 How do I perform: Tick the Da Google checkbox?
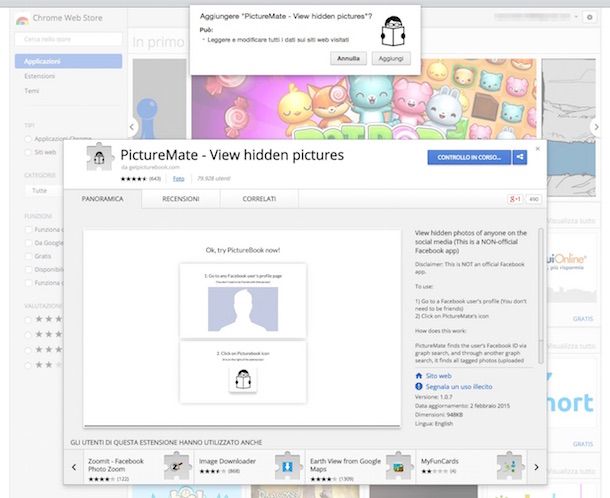click(28, 243)
